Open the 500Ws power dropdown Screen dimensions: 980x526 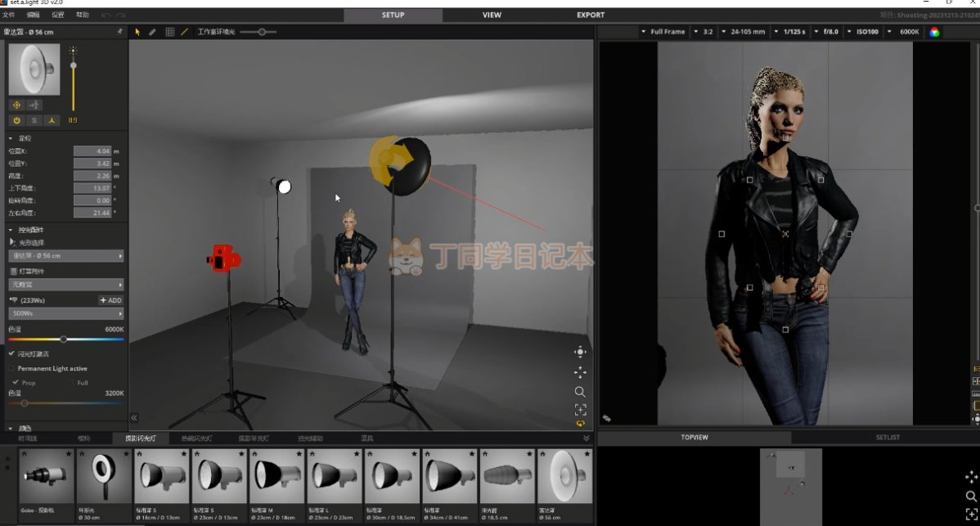click(x=65, y=313)
